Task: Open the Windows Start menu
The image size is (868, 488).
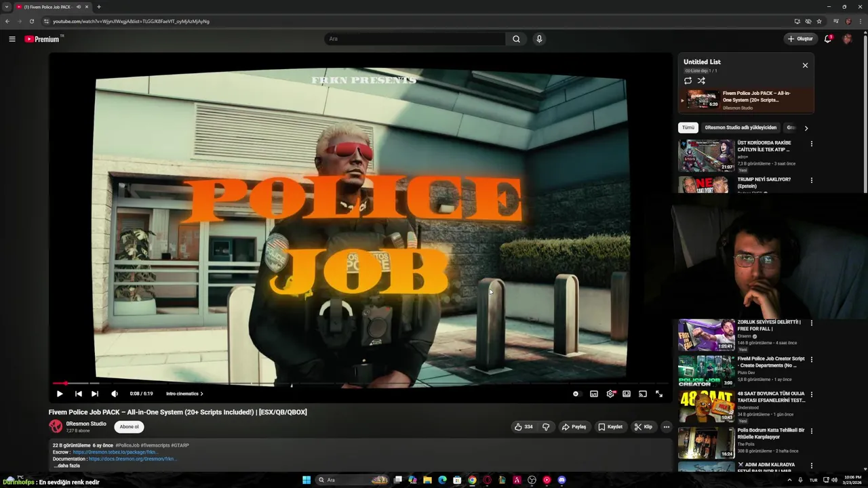Action: click(x=307, y=480)
